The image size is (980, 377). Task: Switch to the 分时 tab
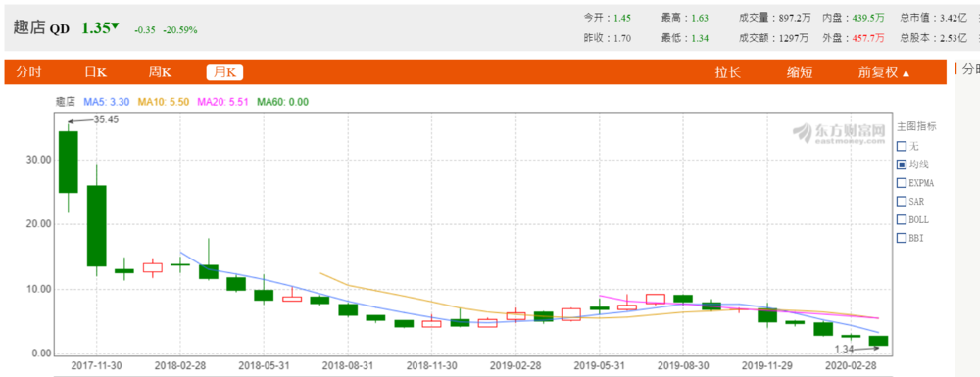tap(28, 71)
